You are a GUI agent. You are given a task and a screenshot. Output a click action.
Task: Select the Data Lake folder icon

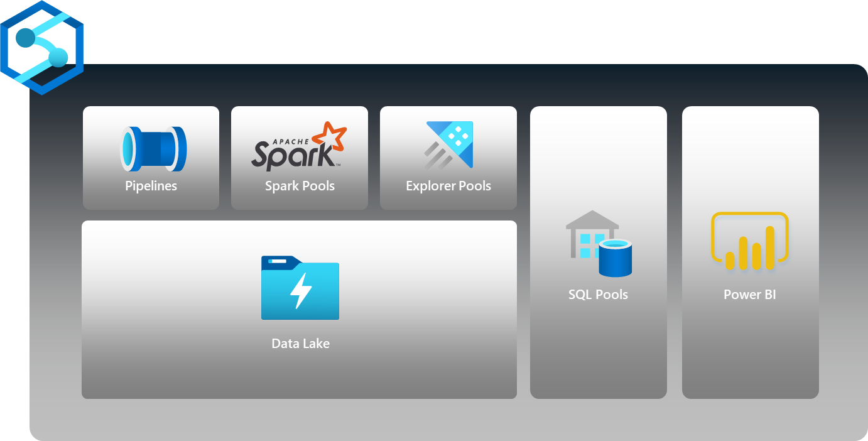tap(300, 288)
